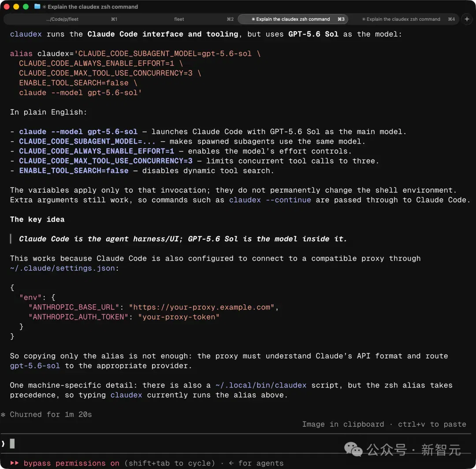Open a new terminal tab with plus button
The height and width of the screenshot is (469, 476).
467,19
